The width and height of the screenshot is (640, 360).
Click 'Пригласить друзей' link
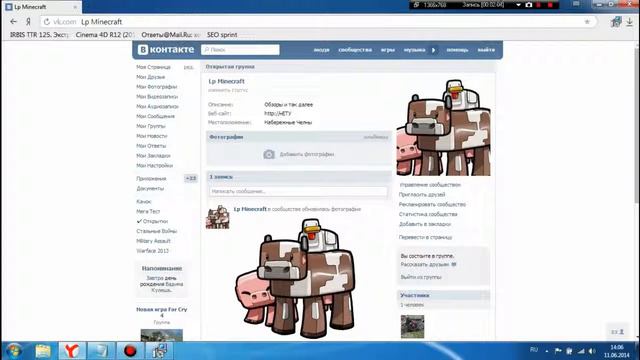(422, 194)
